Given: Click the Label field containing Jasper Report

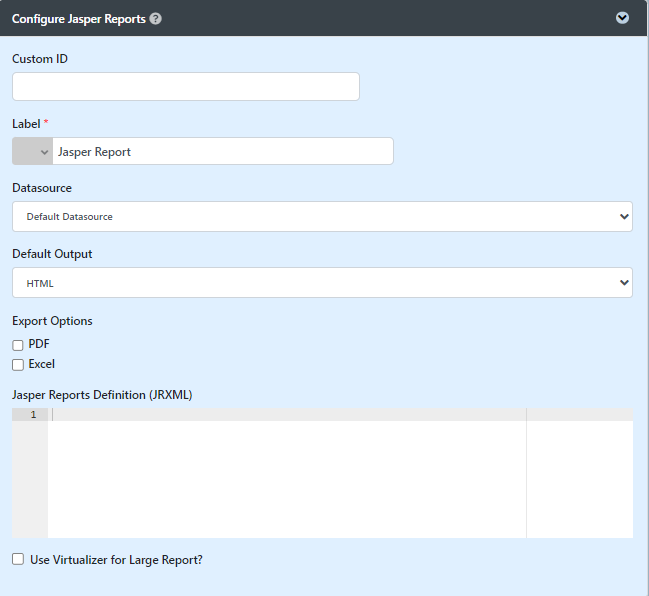Looking at the screenshot, I should [222, 152].
